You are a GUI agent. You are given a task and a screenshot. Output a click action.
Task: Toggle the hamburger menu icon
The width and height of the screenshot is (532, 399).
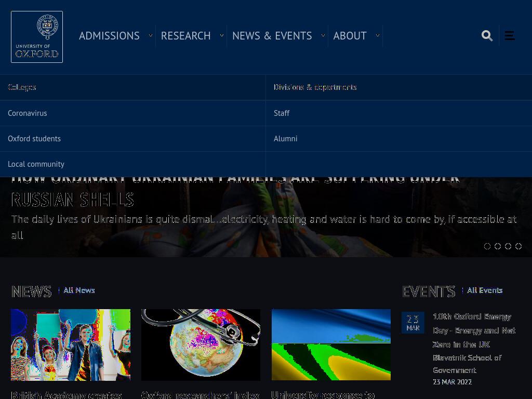coord(509,35)
